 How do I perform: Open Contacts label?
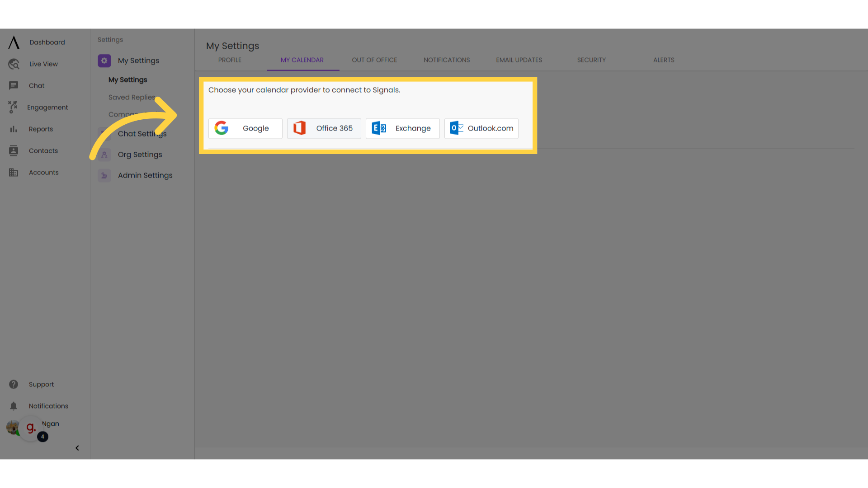pos(43,151)
